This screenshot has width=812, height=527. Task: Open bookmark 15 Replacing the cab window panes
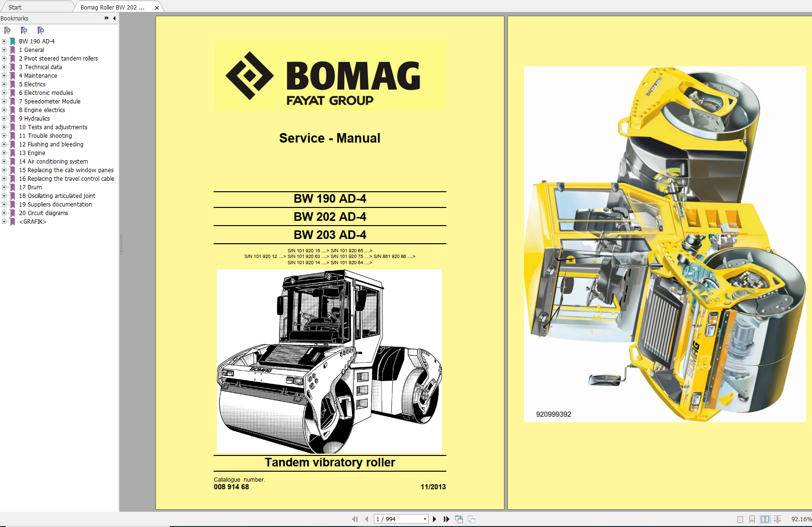[x=66, y=170]
